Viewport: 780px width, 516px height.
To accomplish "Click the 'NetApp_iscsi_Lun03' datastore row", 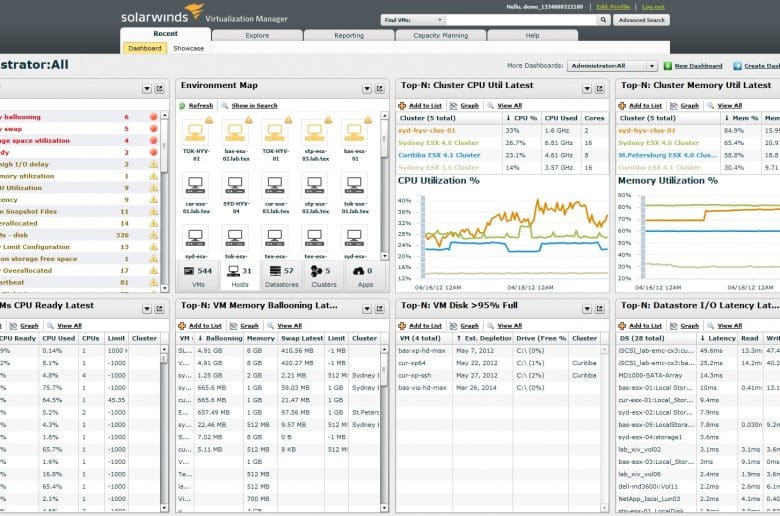I will [698, 499].
